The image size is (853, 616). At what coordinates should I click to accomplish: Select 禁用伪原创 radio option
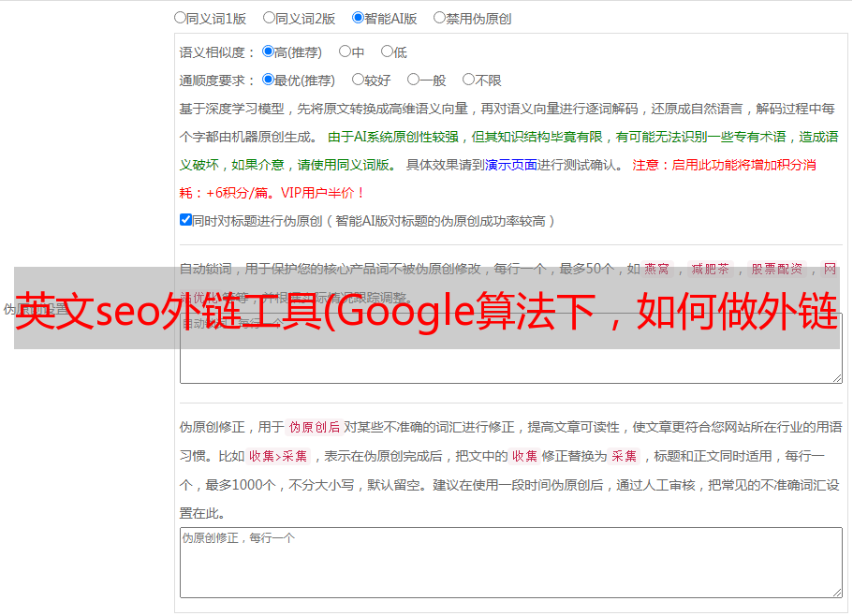439,18
